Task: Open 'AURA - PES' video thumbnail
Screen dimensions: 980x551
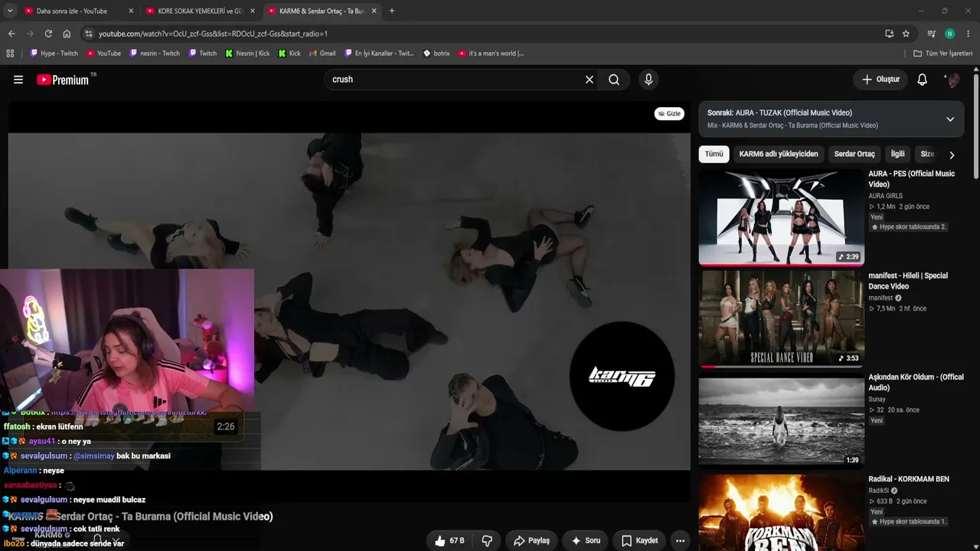Action: click(781, 217)
